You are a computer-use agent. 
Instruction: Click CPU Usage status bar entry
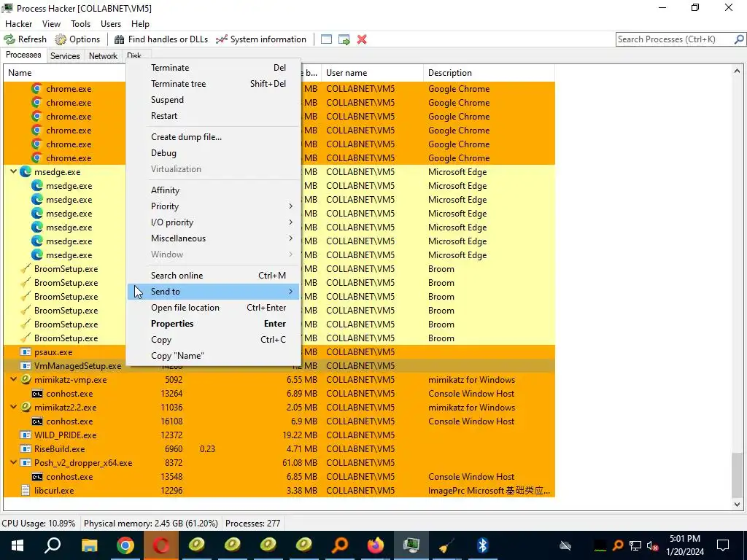[39, 524]
